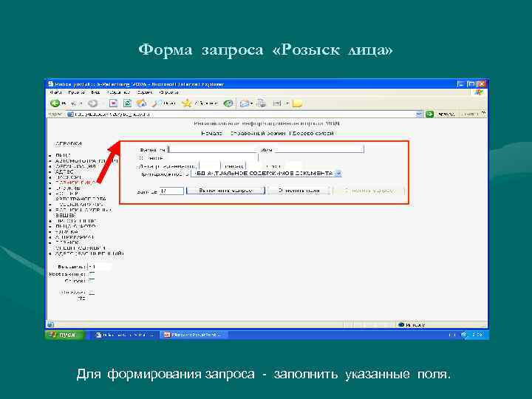The image size is (532, 399).
Task: Open the АДРЕС sidebar link
Action: [64, 171]
